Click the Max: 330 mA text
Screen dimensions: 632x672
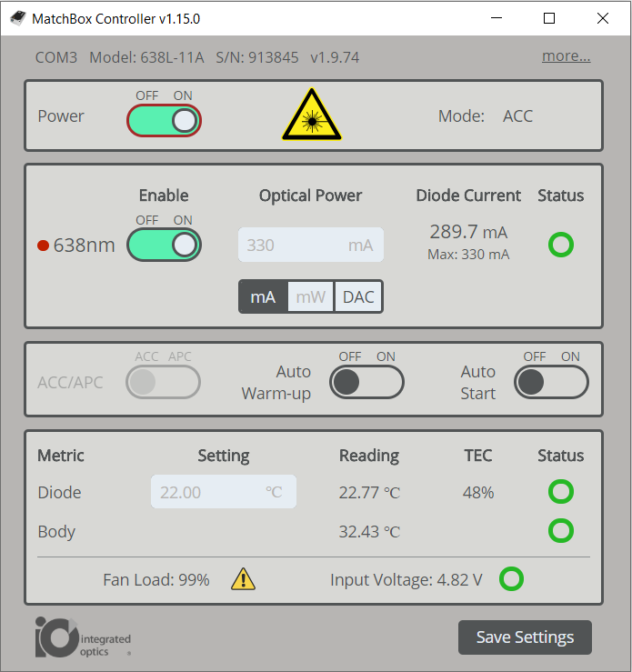pyautogui.click(x=468, y=255)
